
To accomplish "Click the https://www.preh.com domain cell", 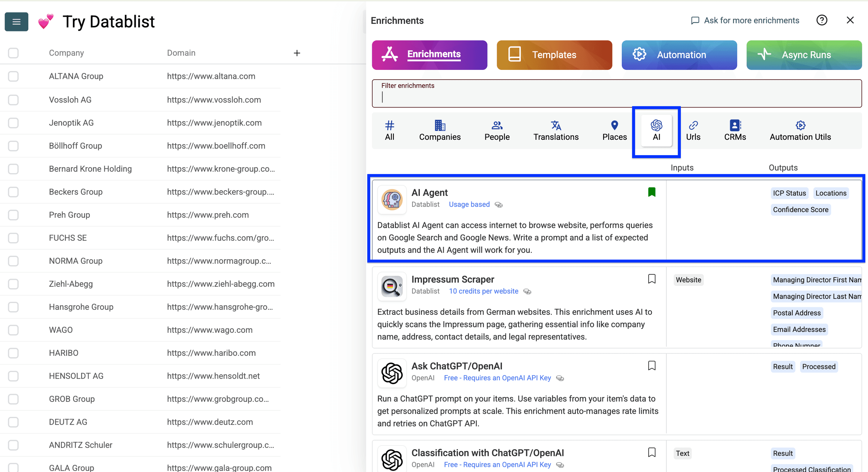I will 208,215.
